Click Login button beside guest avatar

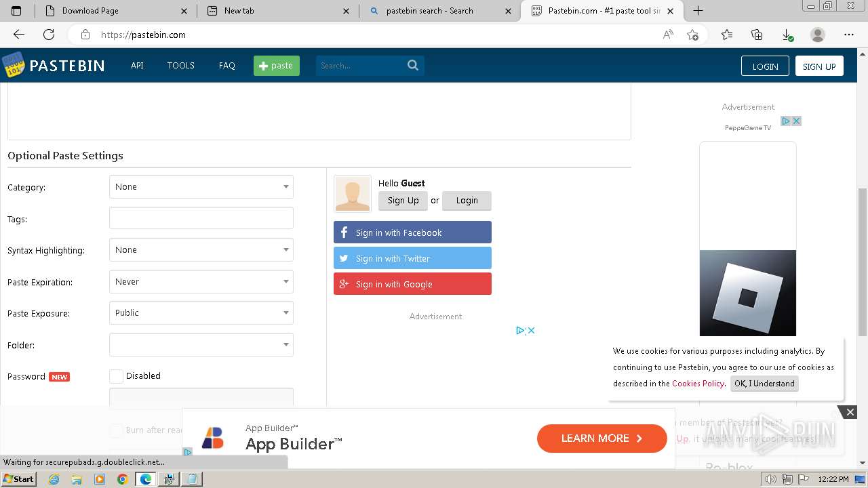pos(467,201)
